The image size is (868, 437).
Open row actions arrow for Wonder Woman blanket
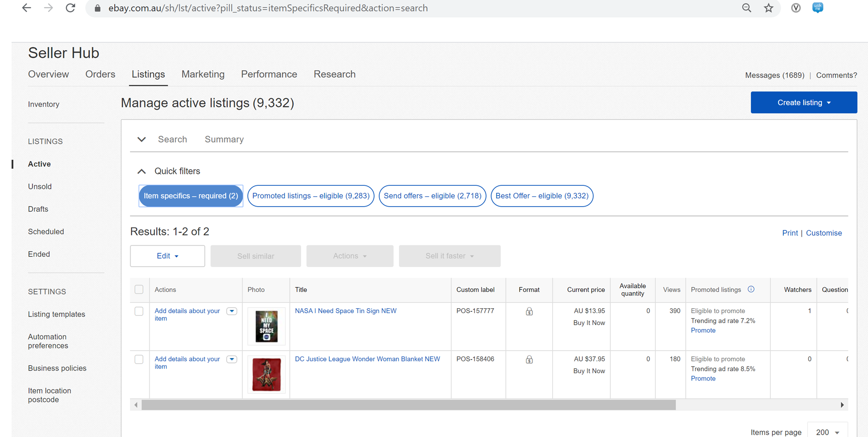click(232, 360)
